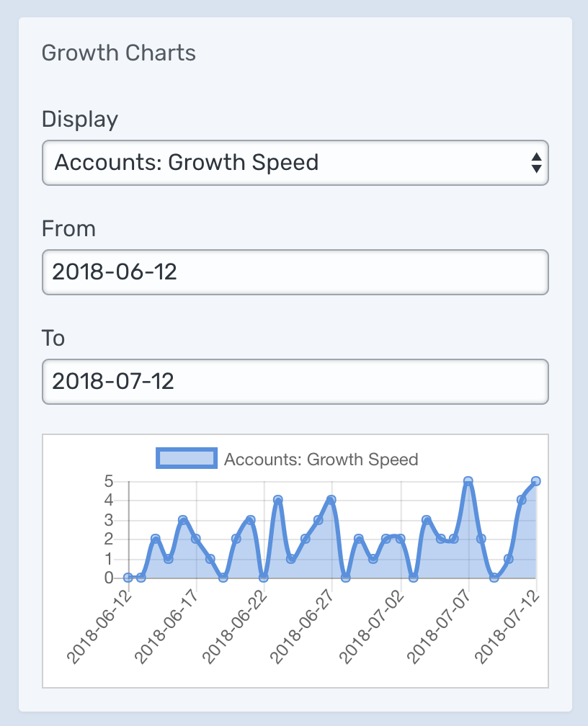
Task: Click the Accounts: Growth Speed legend text
Action: click(321, 460)
